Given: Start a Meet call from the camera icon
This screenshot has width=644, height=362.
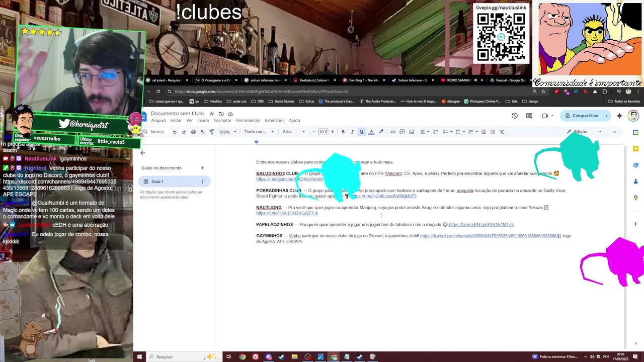Looking at the screenshot, I should (545, 116).
